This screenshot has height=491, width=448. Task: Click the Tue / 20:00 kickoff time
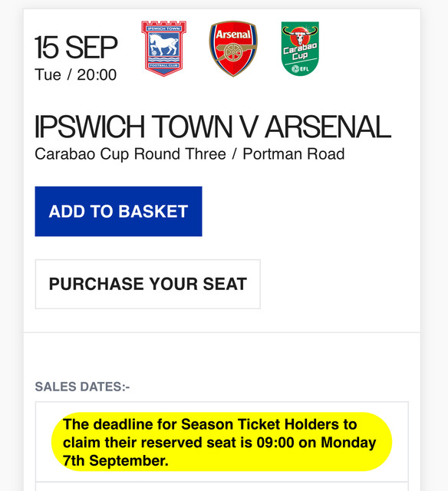pyautogui.click(x=76, y=75)
